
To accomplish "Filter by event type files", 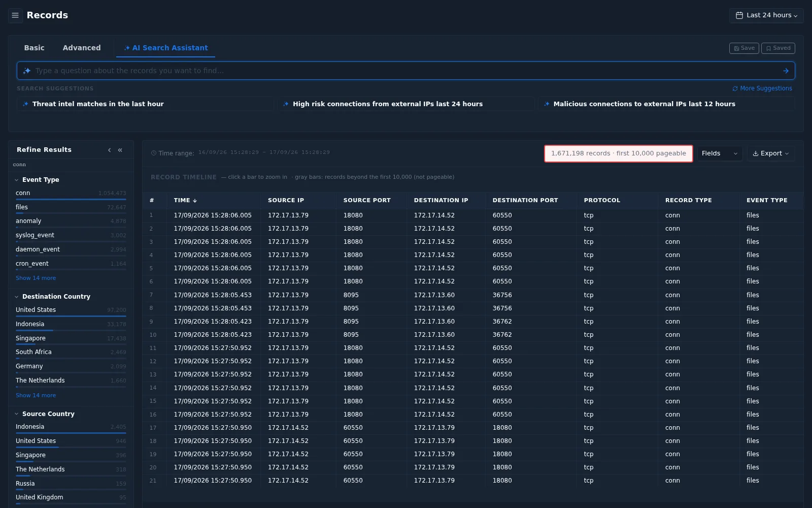I will [71, 208].
